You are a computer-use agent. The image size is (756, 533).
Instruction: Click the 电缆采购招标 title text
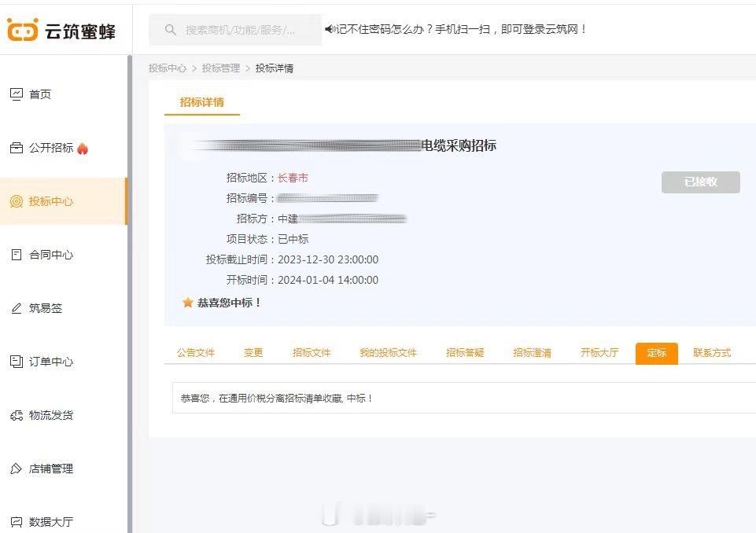tap(459, 145)
